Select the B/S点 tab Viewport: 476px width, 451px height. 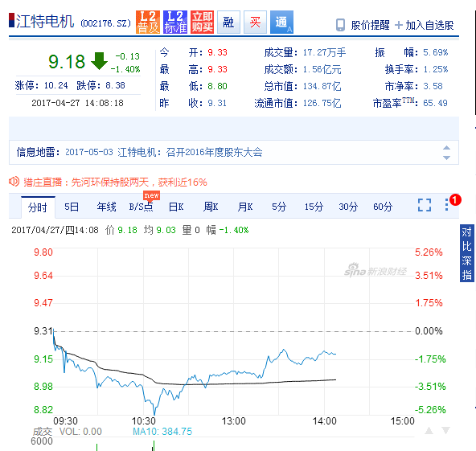[x=142, y=207]
